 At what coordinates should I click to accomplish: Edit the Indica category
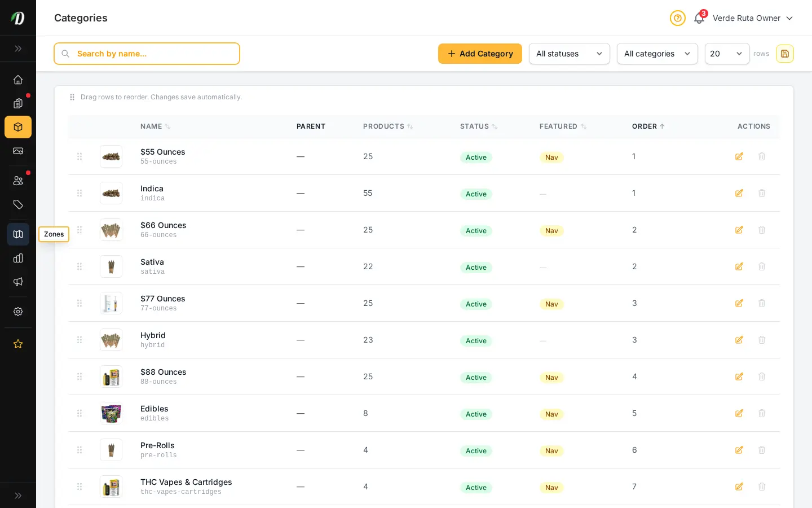coord(739,193)
